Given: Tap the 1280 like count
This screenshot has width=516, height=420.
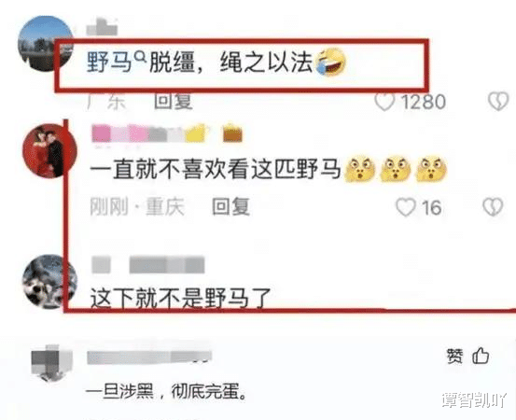Looking at the screenshot, I should tap(424, 102).
